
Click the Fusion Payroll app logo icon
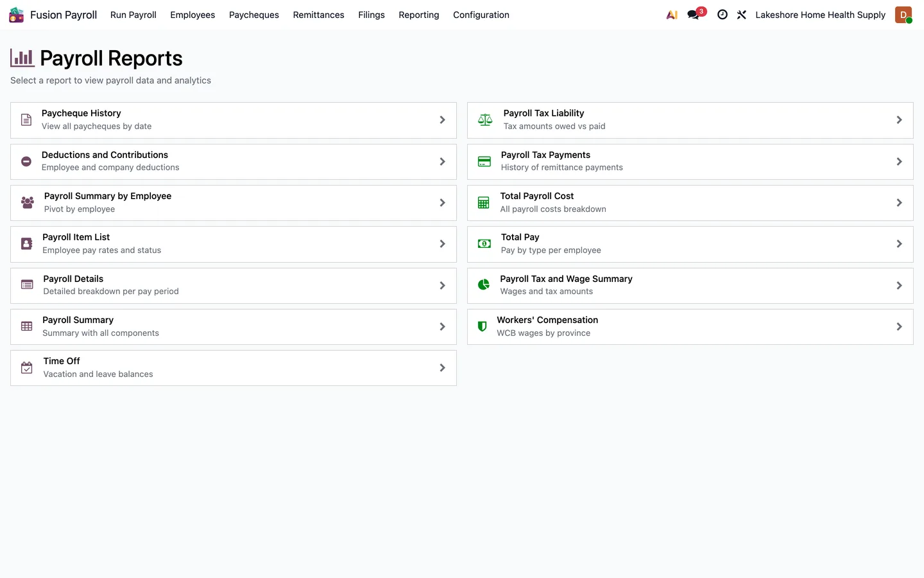(x=16, y=15)
